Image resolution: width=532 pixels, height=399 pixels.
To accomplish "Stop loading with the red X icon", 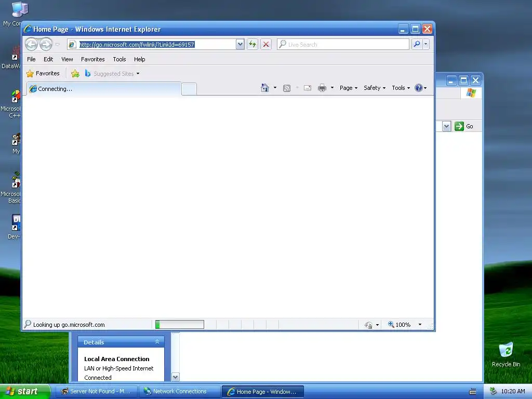I will [266, 45].
